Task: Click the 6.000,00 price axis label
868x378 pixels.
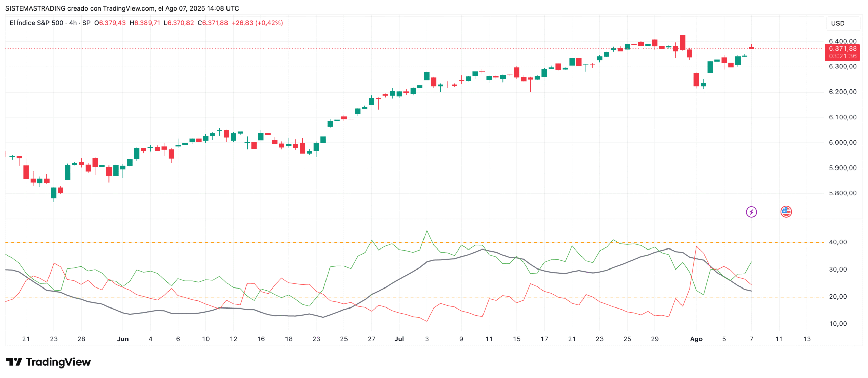Action: pyautogui.click(x=843, y=143)
